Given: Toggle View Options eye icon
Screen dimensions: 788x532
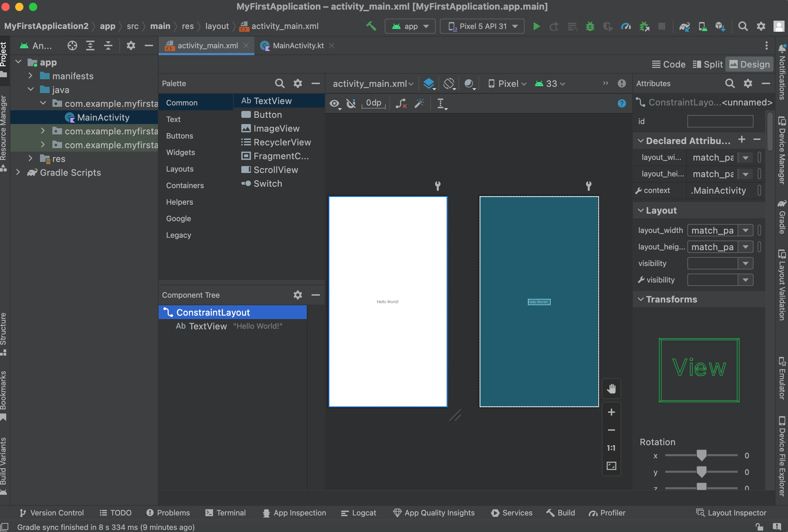Looking at the screenshot, I should click(335, 104).
